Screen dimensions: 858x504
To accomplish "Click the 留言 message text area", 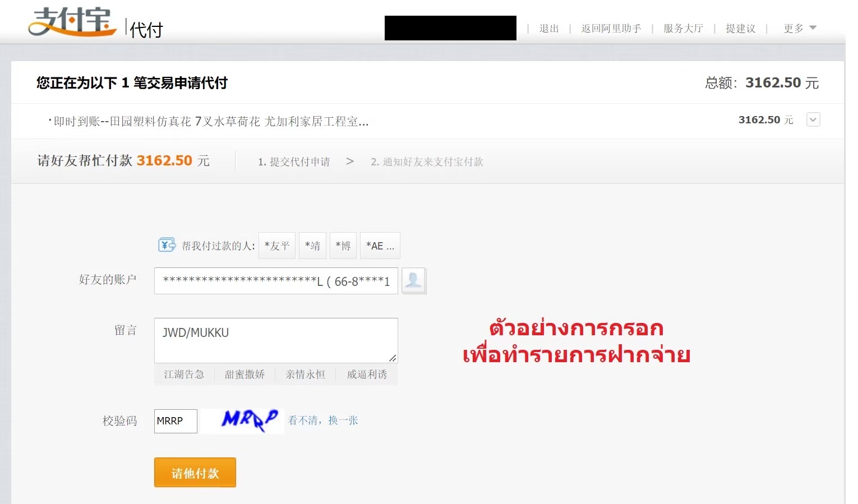I will pos(275,340).
